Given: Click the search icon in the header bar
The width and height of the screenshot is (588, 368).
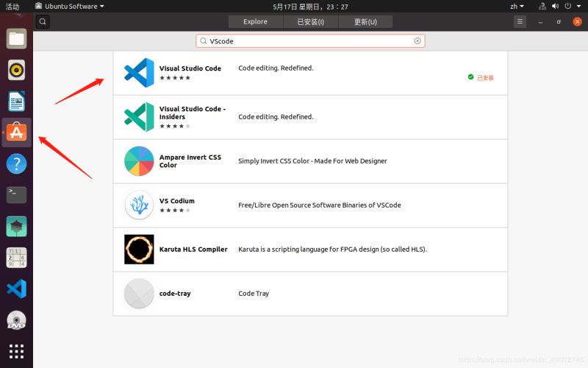Looking at the screenshot, I should tap(43, 21).
